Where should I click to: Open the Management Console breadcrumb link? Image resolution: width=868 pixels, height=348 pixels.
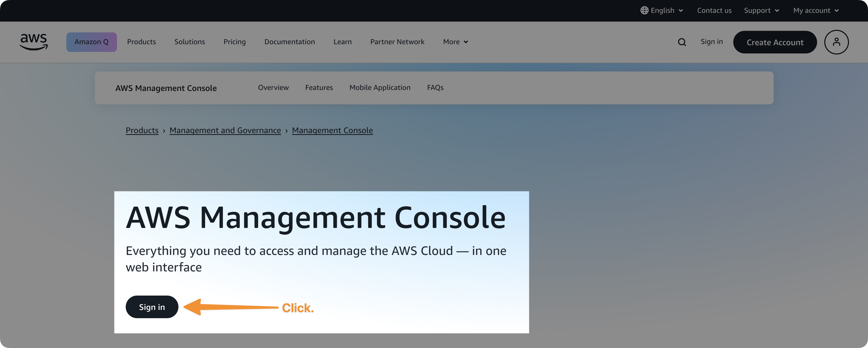(x=332, y=130)
